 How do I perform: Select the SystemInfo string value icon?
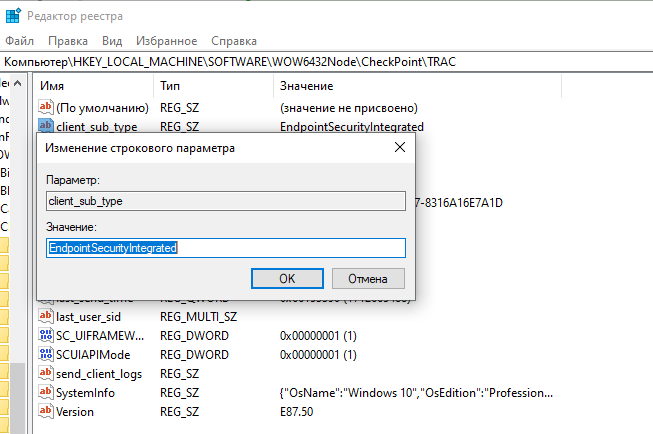click(x=45, y=392)
